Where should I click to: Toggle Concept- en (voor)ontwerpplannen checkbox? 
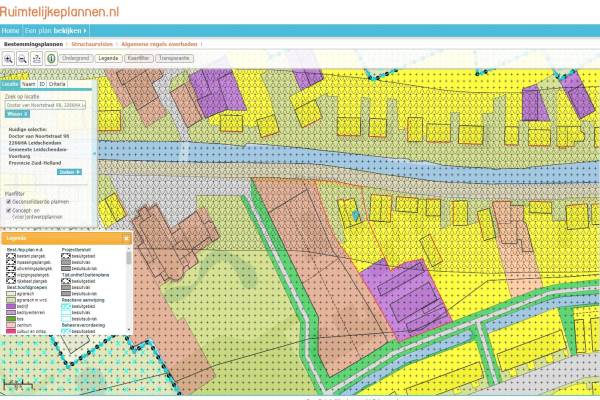coord(8,210)
